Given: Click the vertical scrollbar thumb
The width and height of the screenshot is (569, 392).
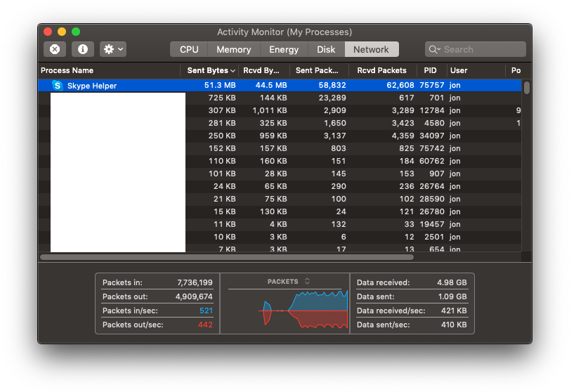Looking at the screenshot, I should click(x=527, y=88).
